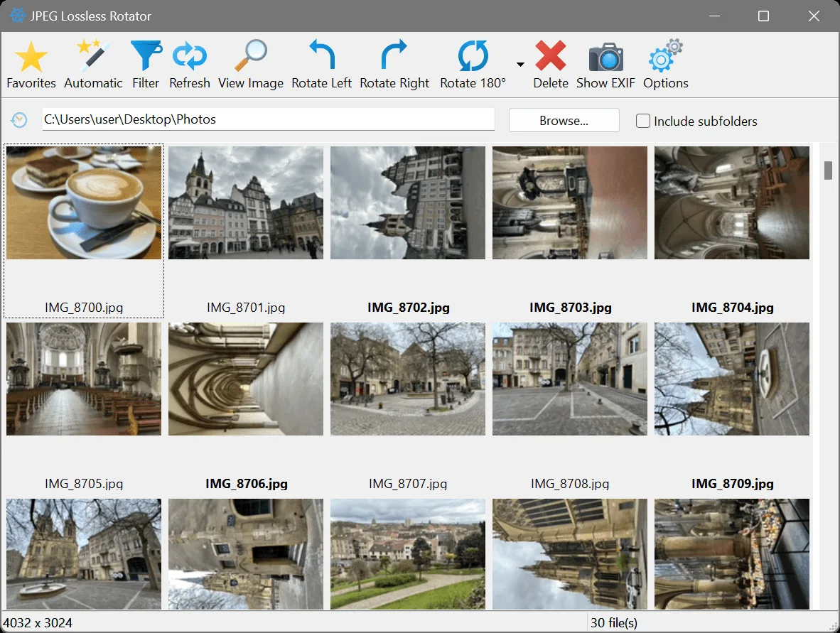The image size is (840, 633).
Task: Enable Include subfolders checkbox
Action: pos(643,121)
